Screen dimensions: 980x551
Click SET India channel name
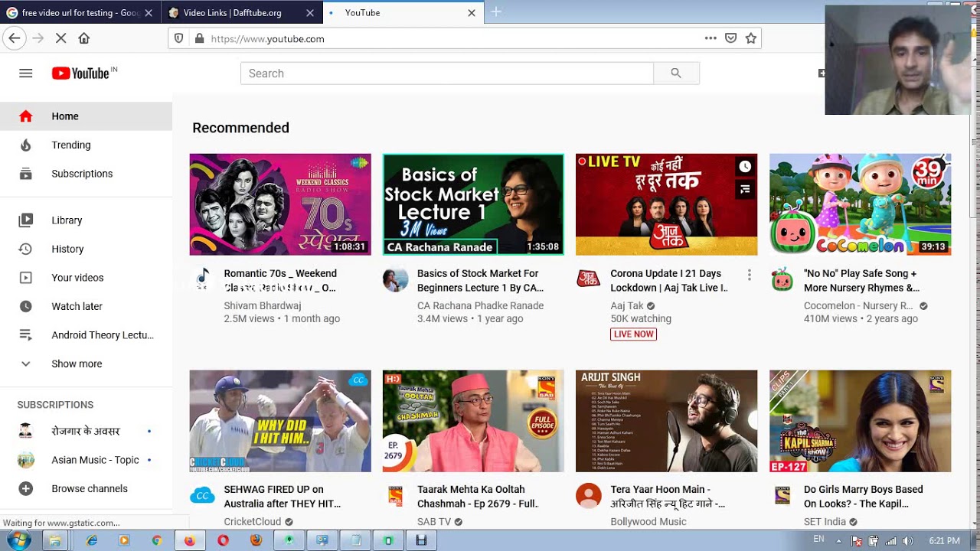pyautogui.click(x=825, y=522)
